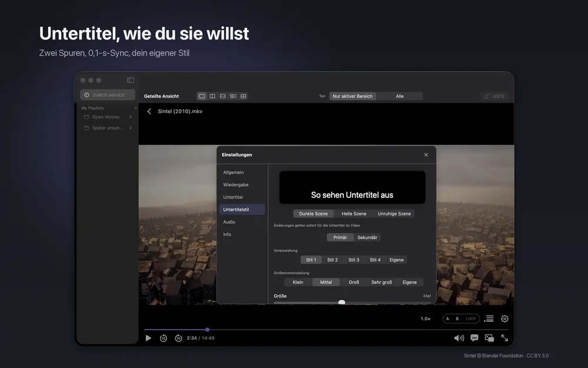Click the volume speaker icon
Viewport: 588px width, 368px height.
459,338
